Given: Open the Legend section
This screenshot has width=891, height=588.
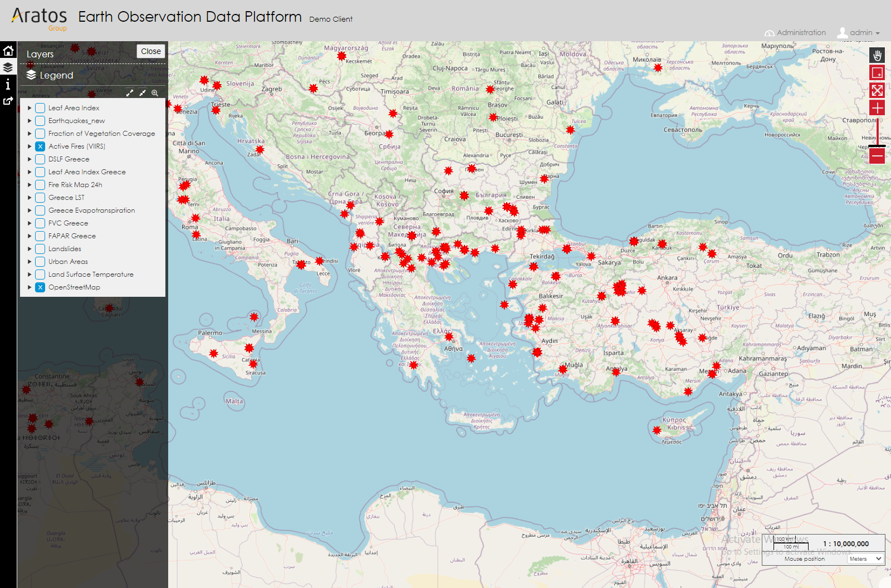Looking at the screenshot, I should [56, 75].
